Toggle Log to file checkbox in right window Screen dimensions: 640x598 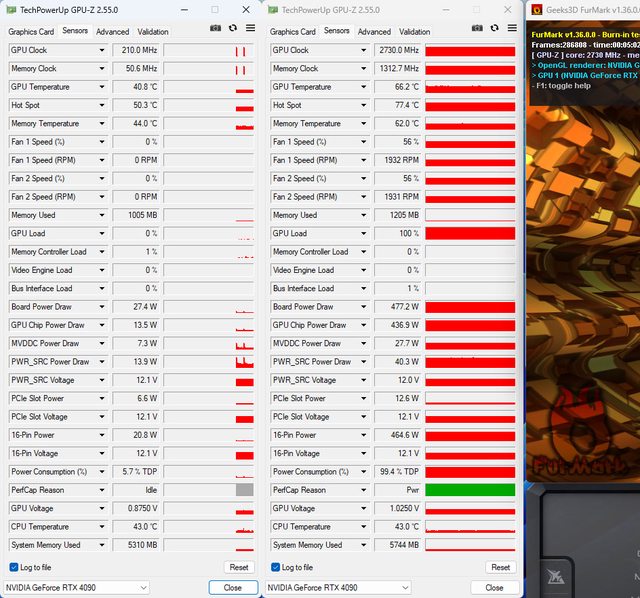click(x=276, y=567)
